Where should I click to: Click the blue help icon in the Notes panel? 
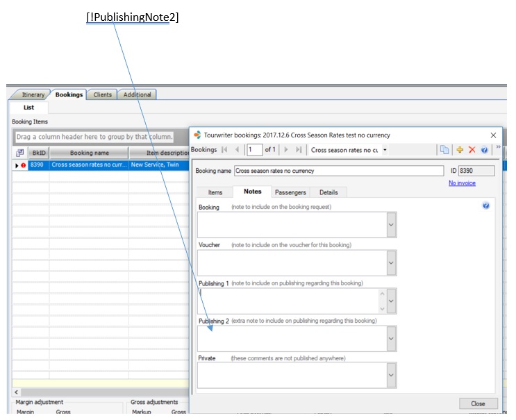[x=485, y=206]
